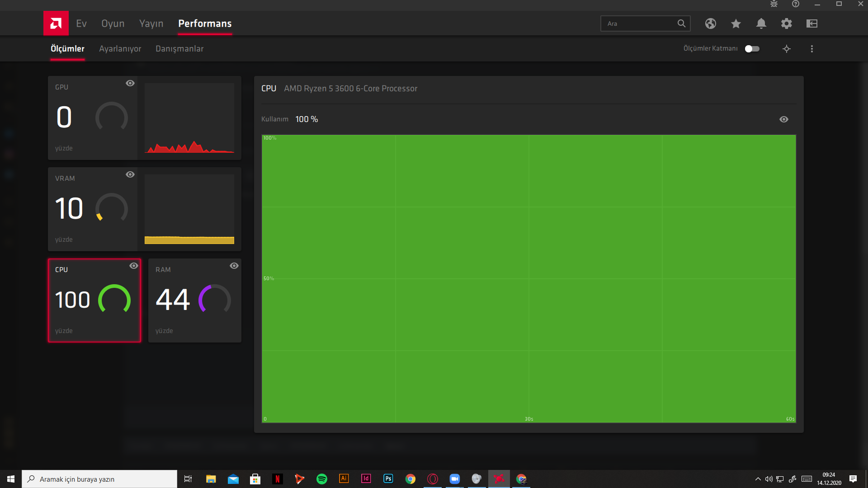Image resolution: width=868 pixels, height=488 pixels.
Task: Open the Windows action center
Action: (853, 479)
